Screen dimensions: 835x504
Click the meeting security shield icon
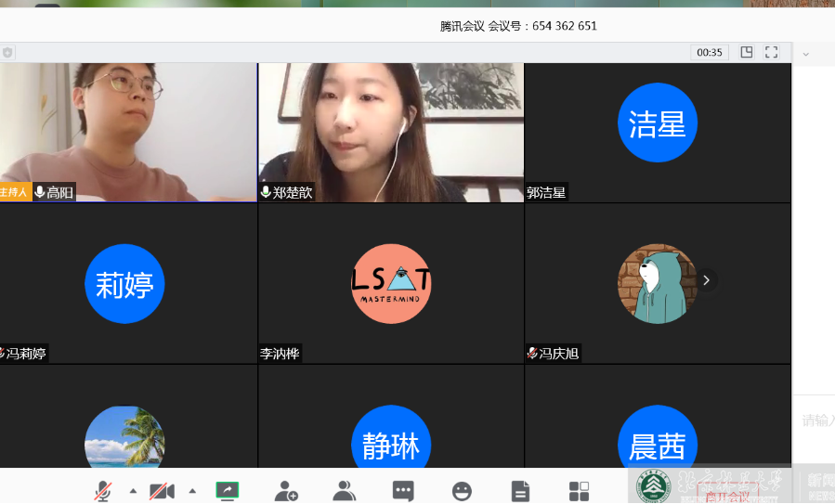coord(7,52)
